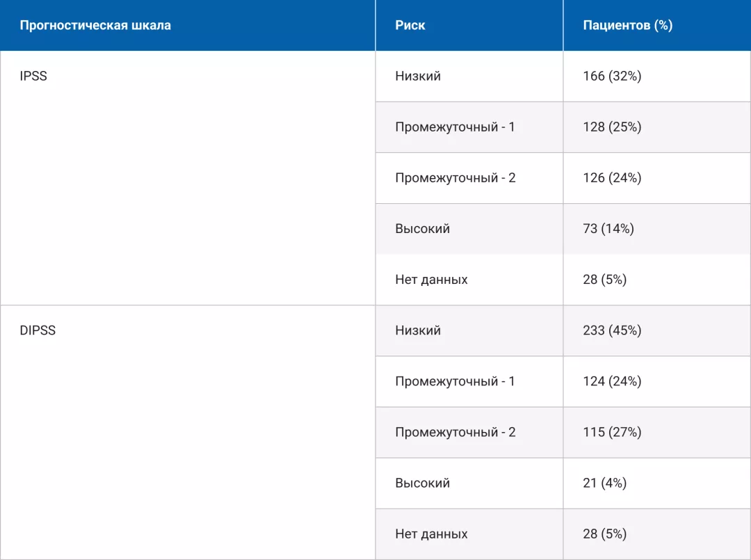
Task: Click 'Высокий' risk in the DIPSS group
Action: tap(422, 483)
